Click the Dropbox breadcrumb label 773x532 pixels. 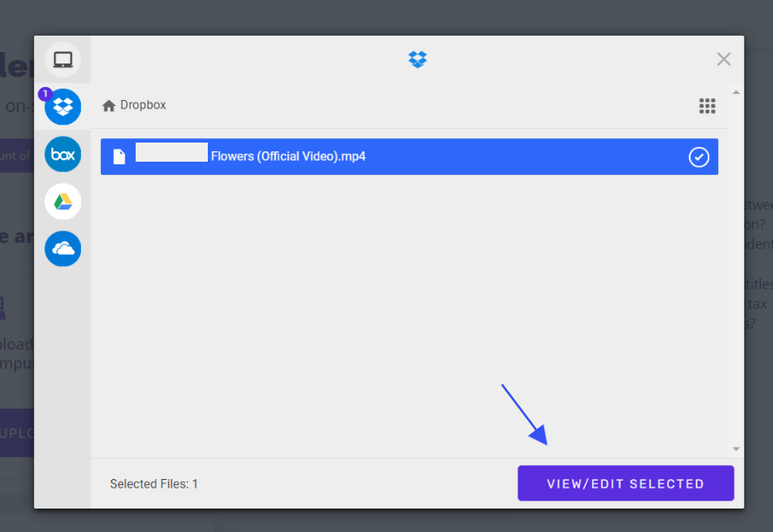pyautogui.click(x=143, y=105)
